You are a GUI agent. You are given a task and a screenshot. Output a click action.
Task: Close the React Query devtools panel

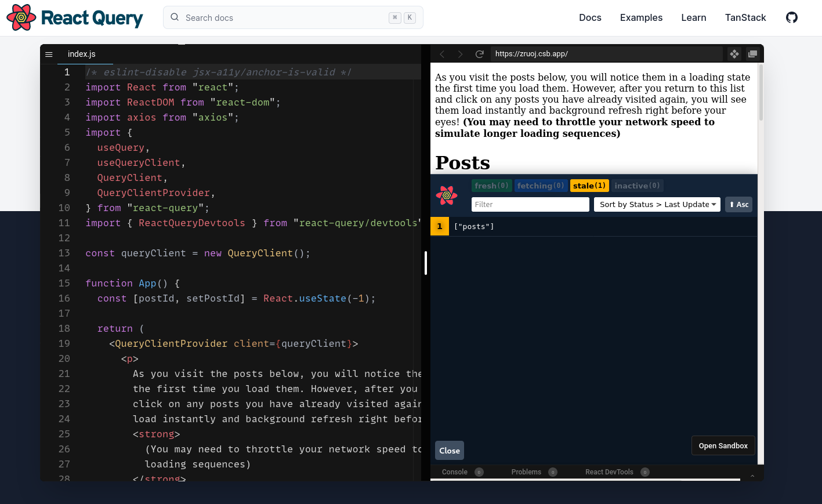pyautogui.click(x=450, y=451)
